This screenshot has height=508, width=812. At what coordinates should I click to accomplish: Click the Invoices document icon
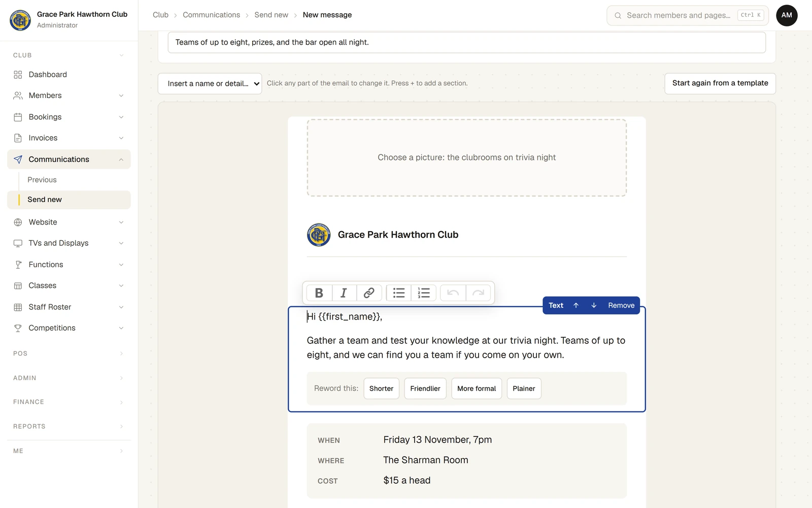[18, 138]
